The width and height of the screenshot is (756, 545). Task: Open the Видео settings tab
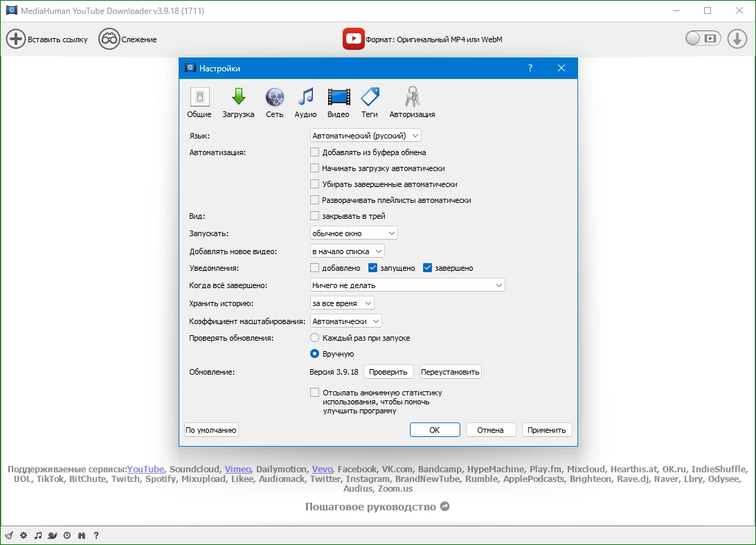coord(339,102)
